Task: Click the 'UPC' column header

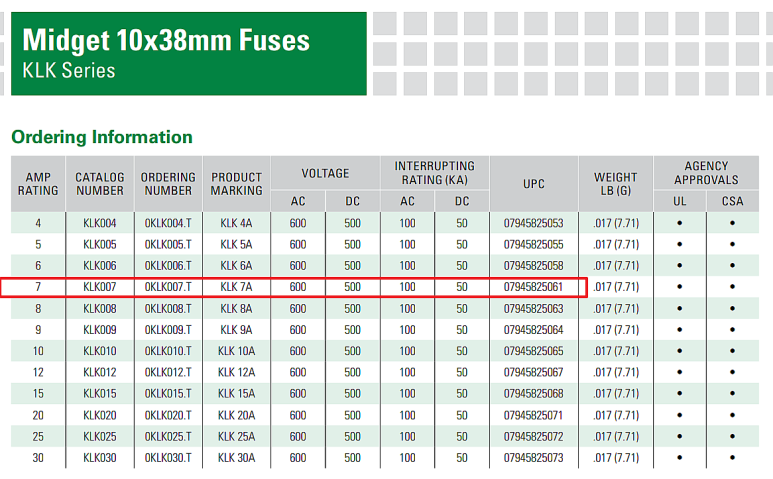Action: pos(534,184)
